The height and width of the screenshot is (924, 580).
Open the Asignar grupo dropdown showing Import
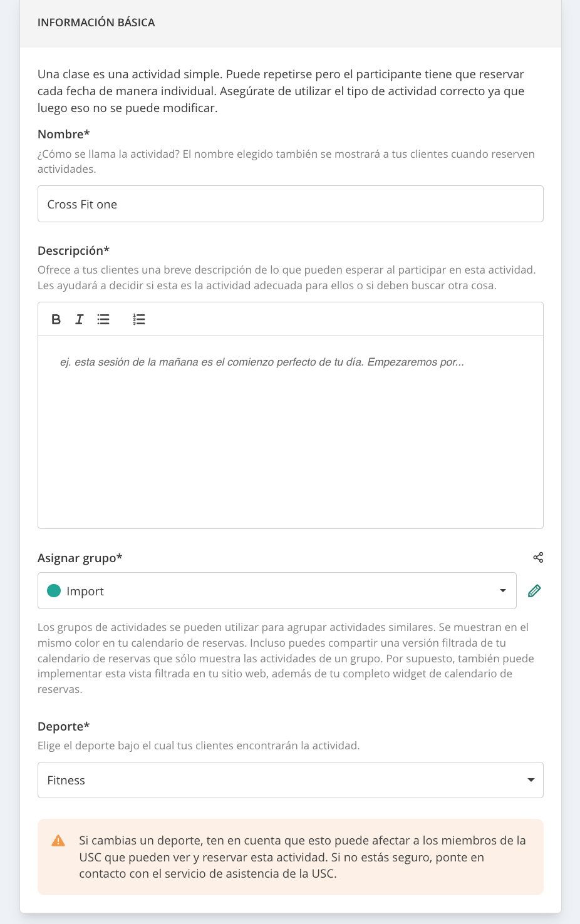click(x=277, y=590)
